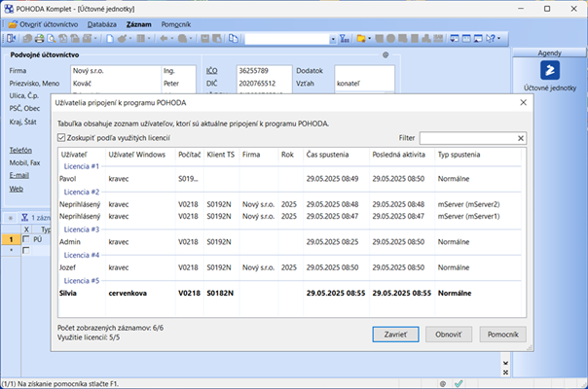Click the Zavrieť button
The height and width of the screenshot is (389, 588).
[x=395, y=335]
